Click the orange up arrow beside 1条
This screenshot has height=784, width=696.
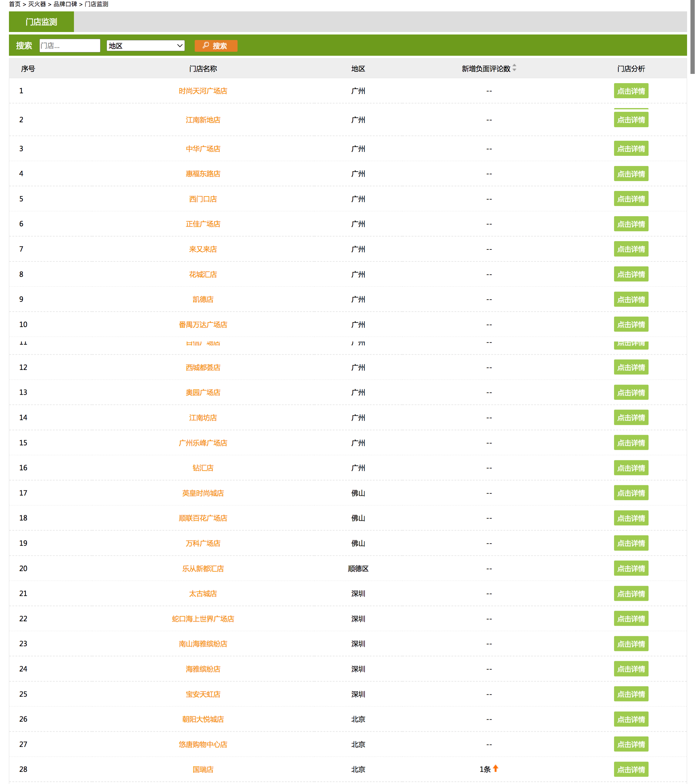point(495,768)
